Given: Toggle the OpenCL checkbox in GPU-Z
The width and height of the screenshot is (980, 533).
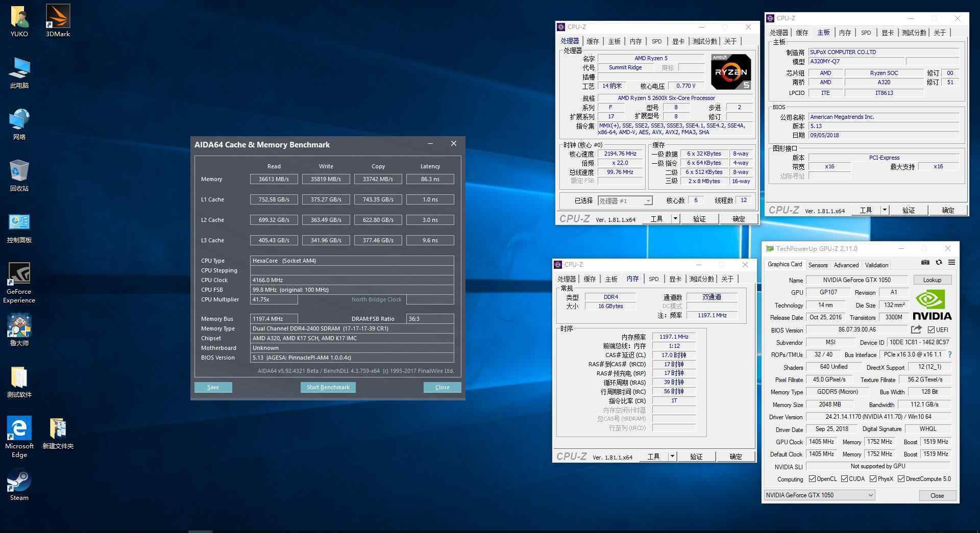Looking at the screenshot, I should [812, 479].
